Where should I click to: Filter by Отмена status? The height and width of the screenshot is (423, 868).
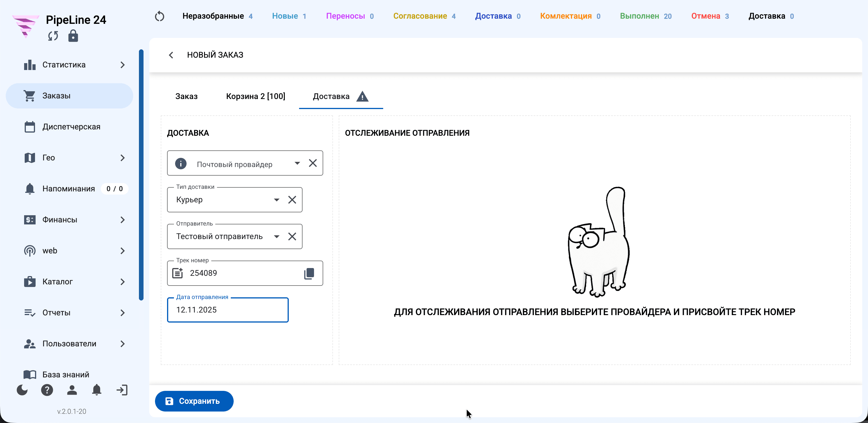710,16
